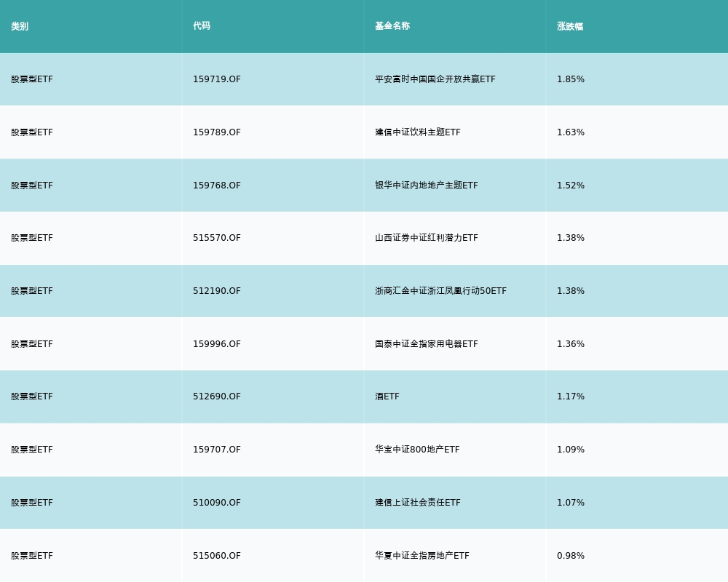Select fund code 159719.OF
Viewport: 728px width, 582px height.
pos(217,79)
